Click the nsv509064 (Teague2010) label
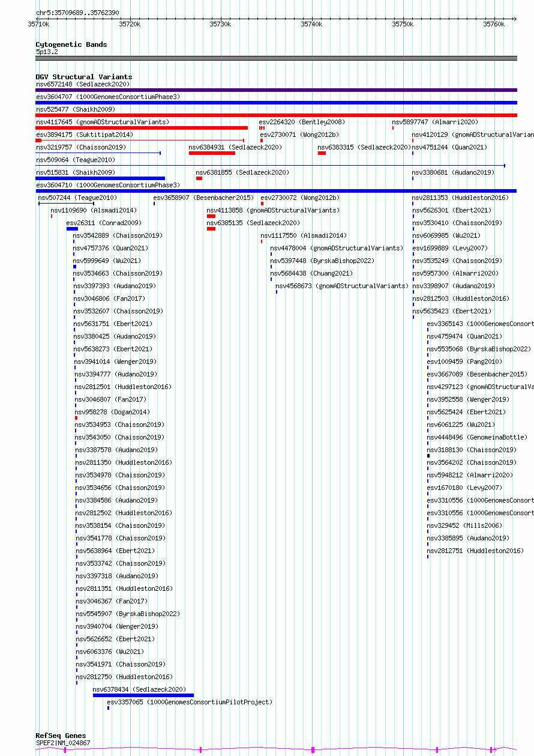This screenshot has height=756, width=534. pyautogui.click(x=75, y=160)
